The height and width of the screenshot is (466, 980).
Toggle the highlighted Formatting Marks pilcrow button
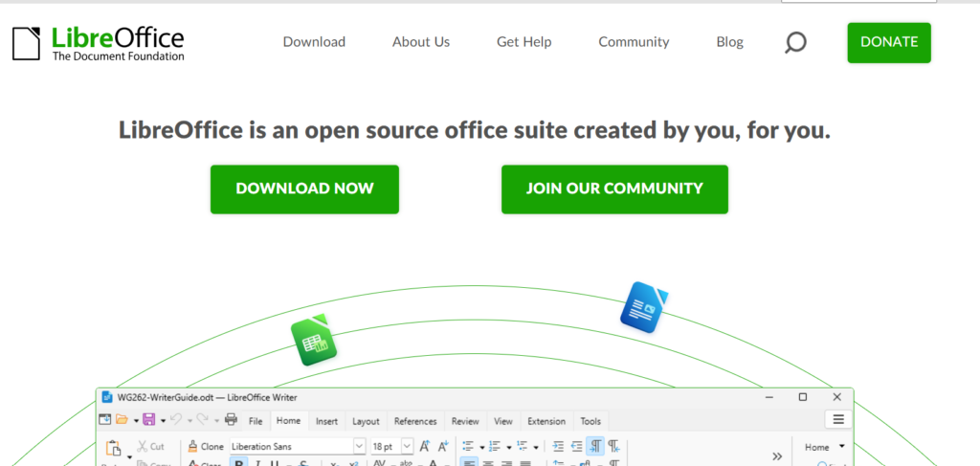595,447
